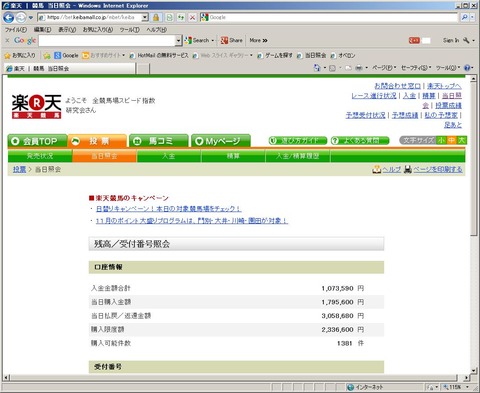Viewport: 480px width, 393px height.
Task: Select the 楽天 | 競馬 当日照会 browser tab
Action: pos(70,68)
